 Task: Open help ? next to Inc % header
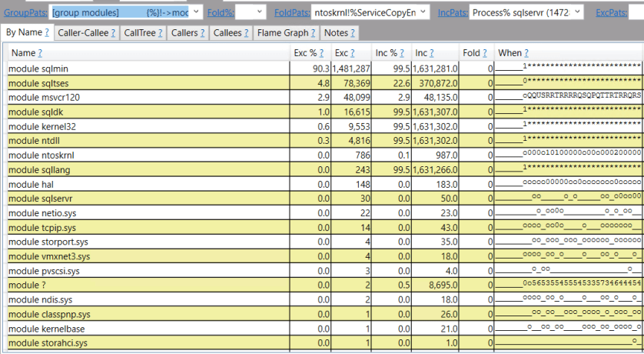(x=402, y=53)
